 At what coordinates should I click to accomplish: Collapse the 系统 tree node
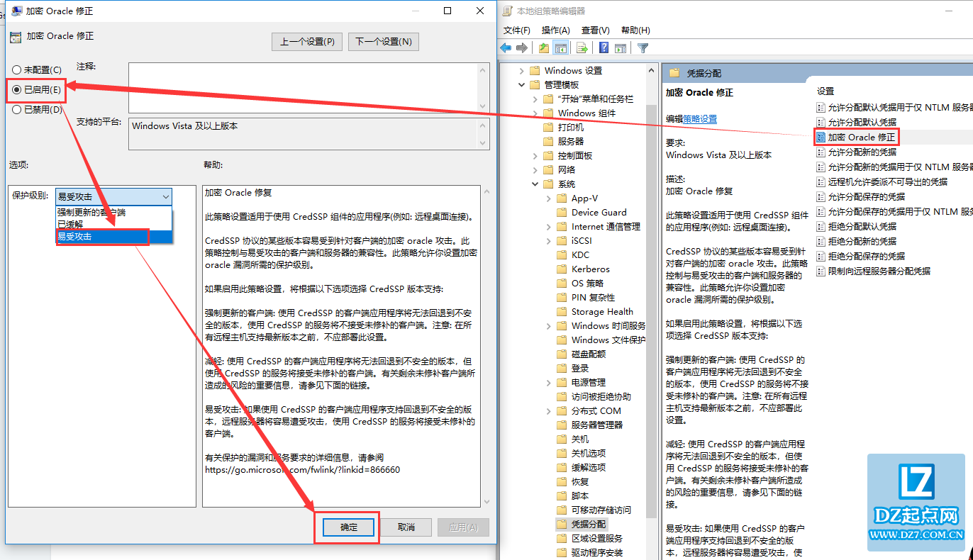click(x=535, y=184)
